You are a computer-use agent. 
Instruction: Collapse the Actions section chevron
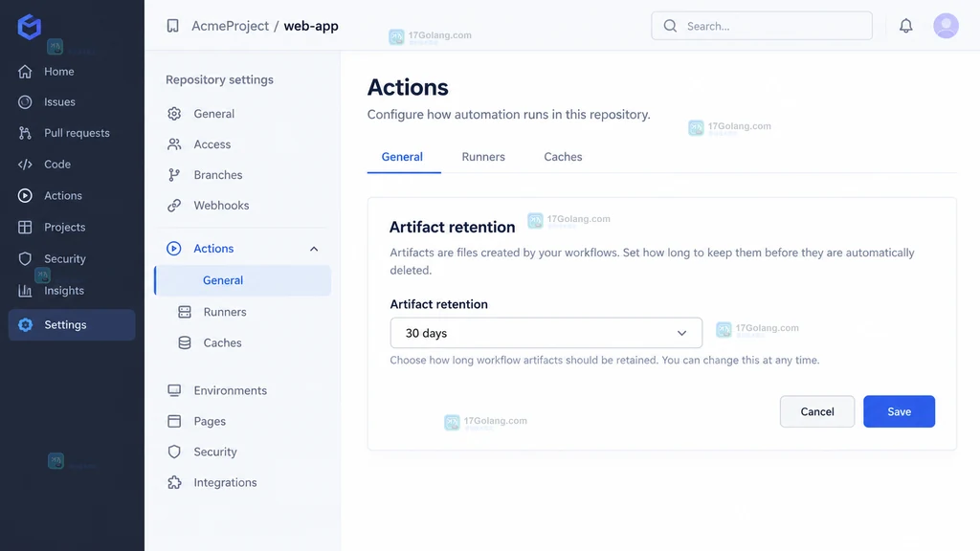[x=314, y=249]
